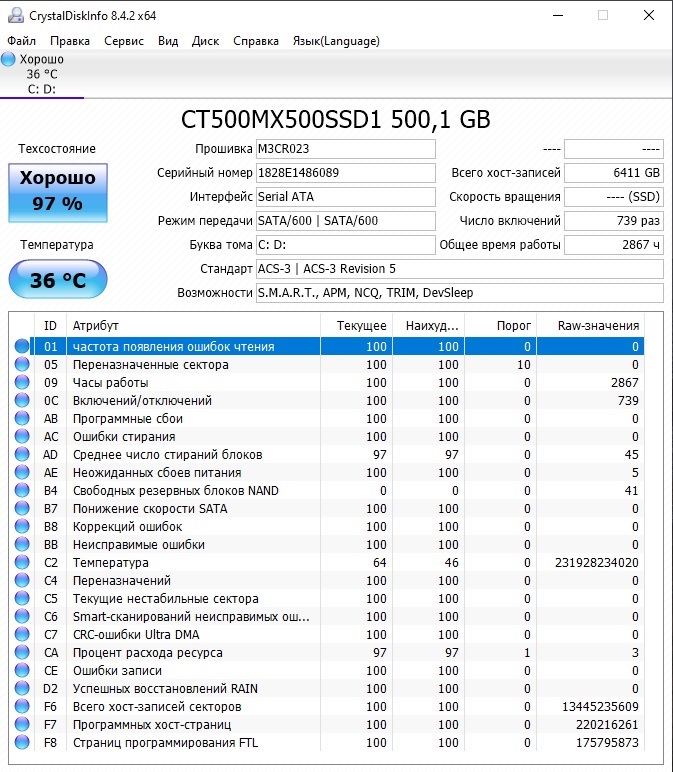Open the Диск menu
Image resolution: width=673 pixels, height=772 pixels.
click(205, 41)
